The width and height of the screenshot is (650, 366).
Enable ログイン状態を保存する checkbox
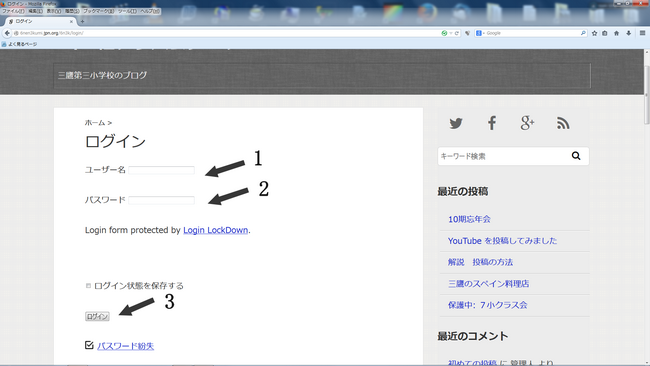[88, 286]
